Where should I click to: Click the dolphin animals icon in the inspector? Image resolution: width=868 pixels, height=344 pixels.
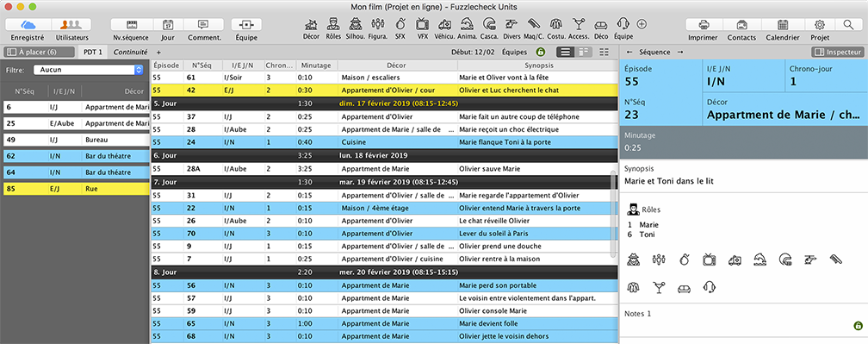point(759,260)
